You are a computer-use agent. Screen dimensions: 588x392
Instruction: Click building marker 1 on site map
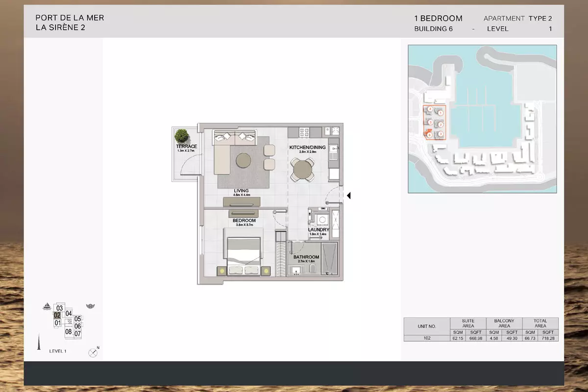pos(441,113)
